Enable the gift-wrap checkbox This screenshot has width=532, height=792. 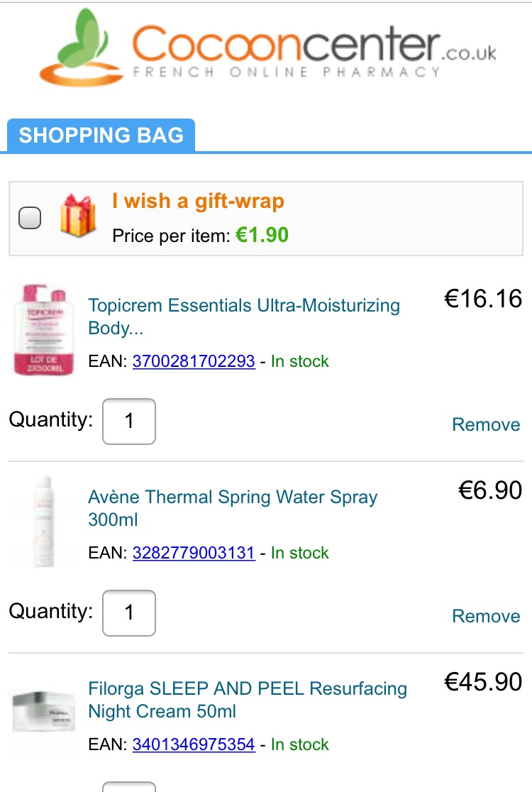(30, 218)
